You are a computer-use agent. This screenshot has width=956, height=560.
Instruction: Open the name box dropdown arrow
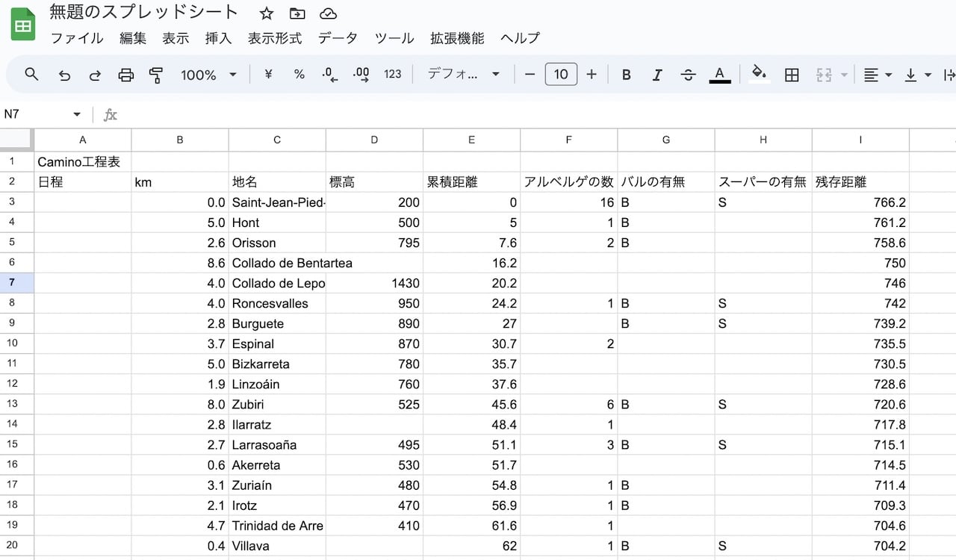tap(77, 114)
